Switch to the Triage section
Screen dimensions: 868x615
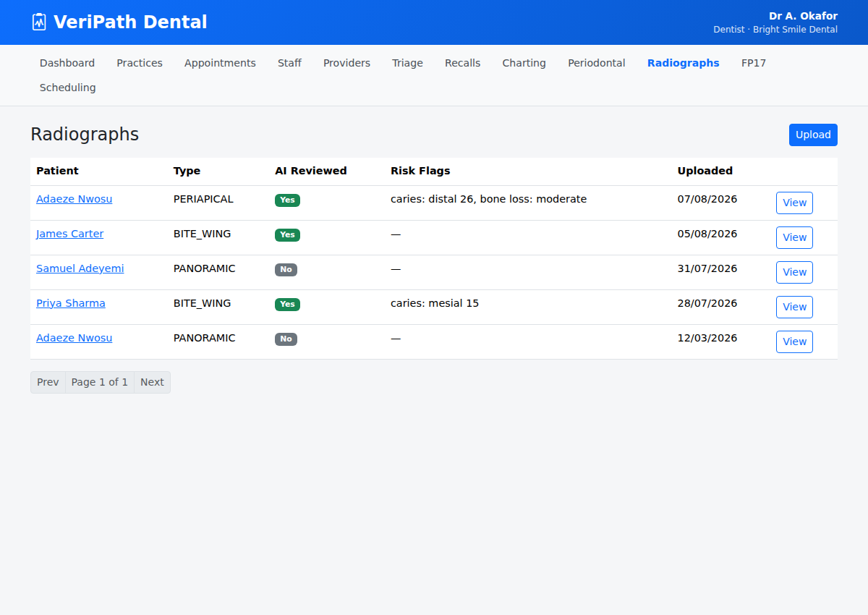pos(407,63)
